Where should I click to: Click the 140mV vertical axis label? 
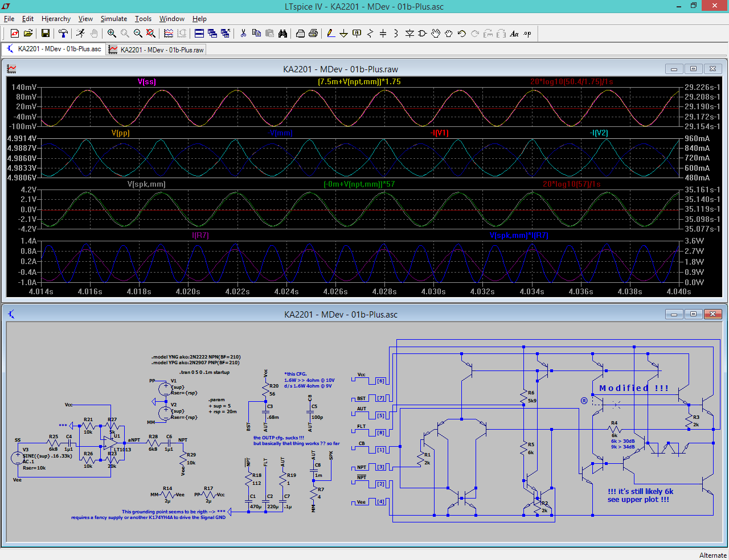pyautogui.click(x=24, y=87)
